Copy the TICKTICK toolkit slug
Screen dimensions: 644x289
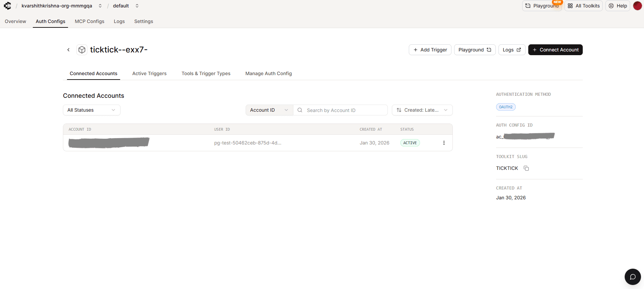[x=526, y=168]
